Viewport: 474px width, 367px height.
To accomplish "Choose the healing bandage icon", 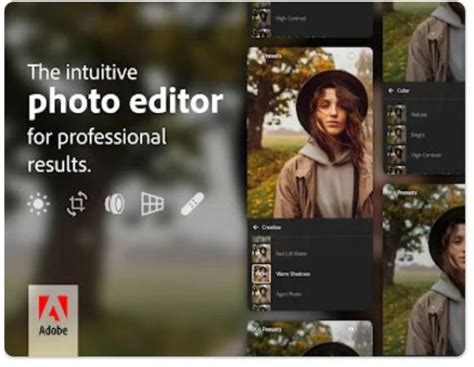I will 192,204.
